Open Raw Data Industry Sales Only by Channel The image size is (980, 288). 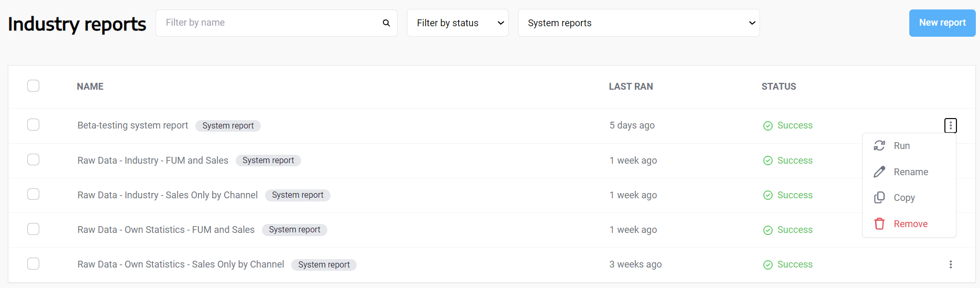tap(168, 195)
